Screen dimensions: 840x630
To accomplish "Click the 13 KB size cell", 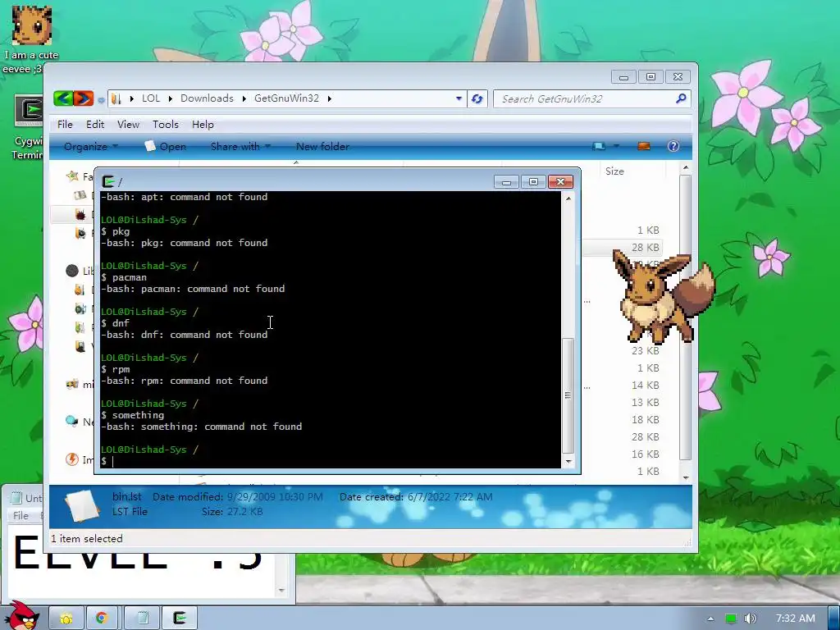I will point(645,402).
